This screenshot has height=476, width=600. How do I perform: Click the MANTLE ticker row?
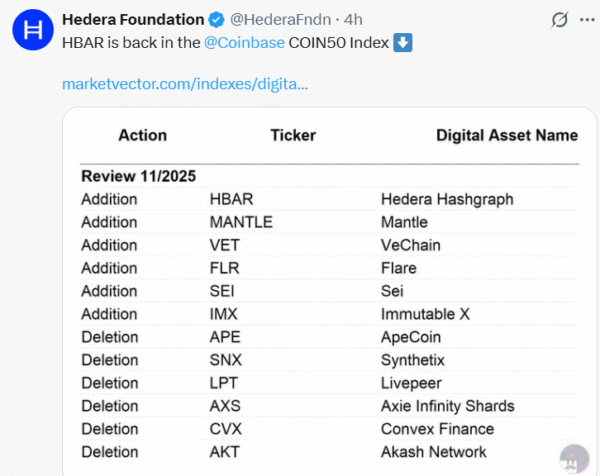(241, 222)
